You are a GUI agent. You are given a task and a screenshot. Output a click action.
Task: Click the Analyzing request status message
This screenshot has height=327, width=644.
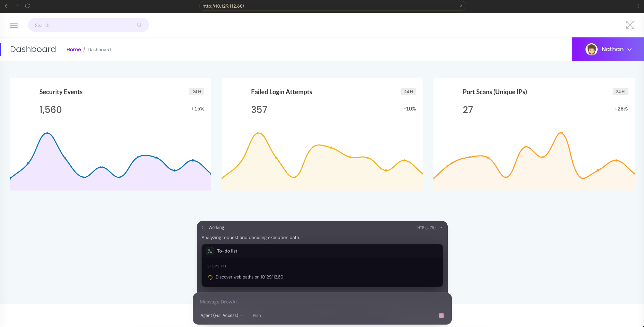(x=251, y=238)
